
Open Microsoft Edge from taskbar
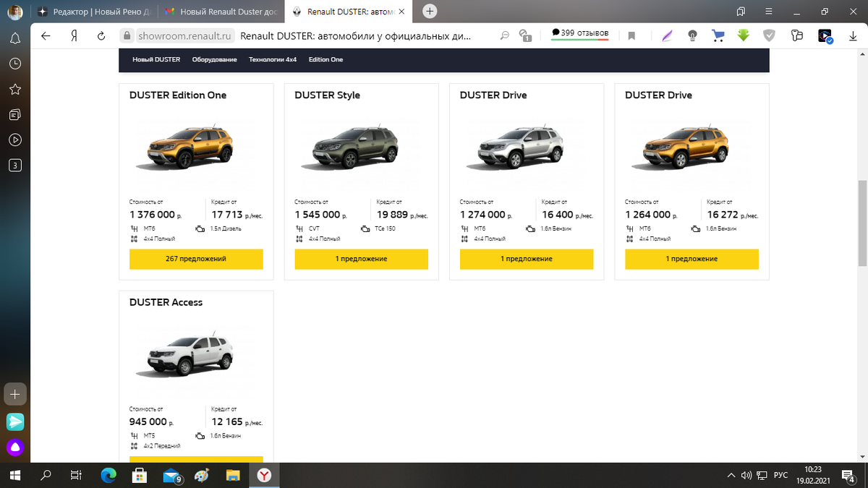pyautogui.click(x=109, y=475)
